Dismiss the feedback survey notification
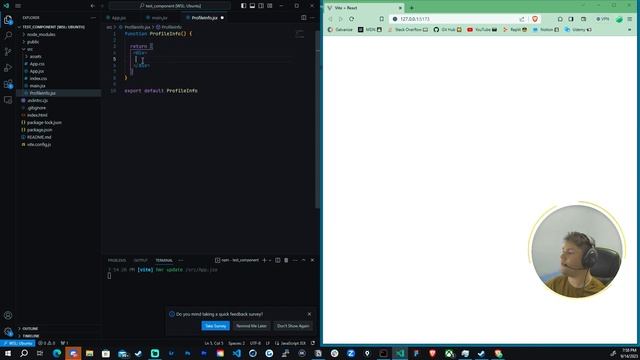 pos(309,314)
